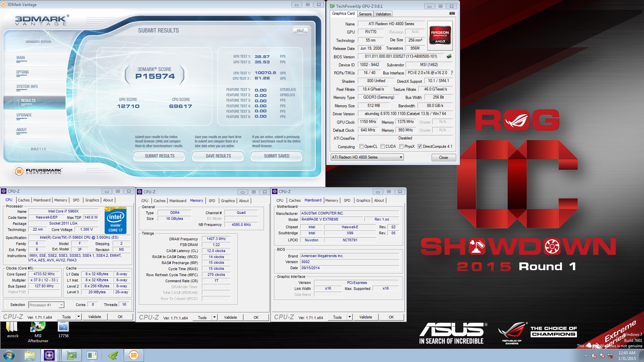Screen dimensions: 644x362
Task: Click the GPU-Z title bar icon
Action: coord(332,6)
